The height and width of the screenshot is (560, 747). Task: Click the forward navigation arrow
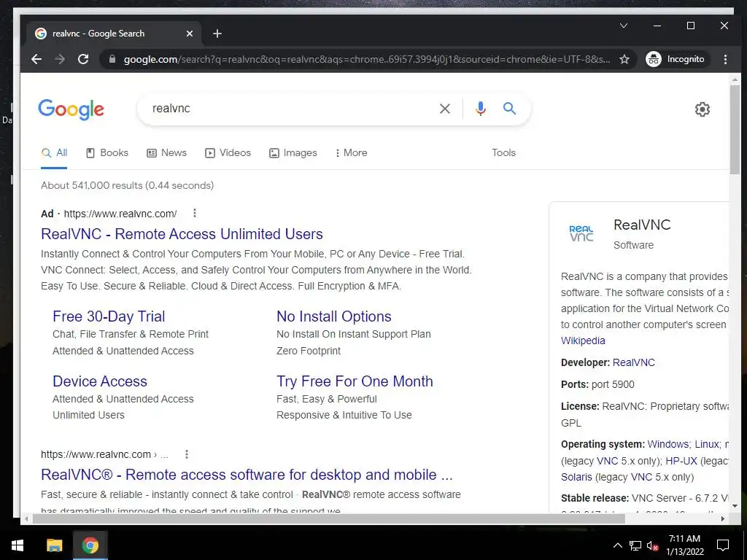60,59
